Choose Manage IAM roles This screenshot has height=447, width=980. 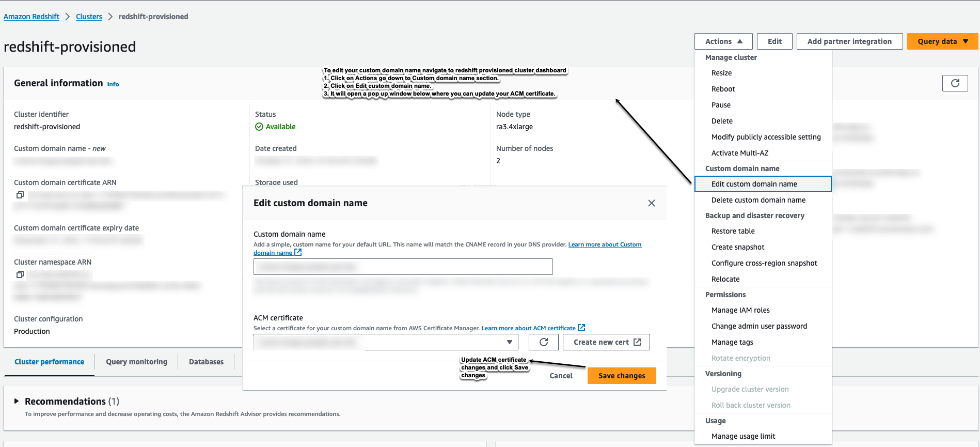tap(763, 310)
